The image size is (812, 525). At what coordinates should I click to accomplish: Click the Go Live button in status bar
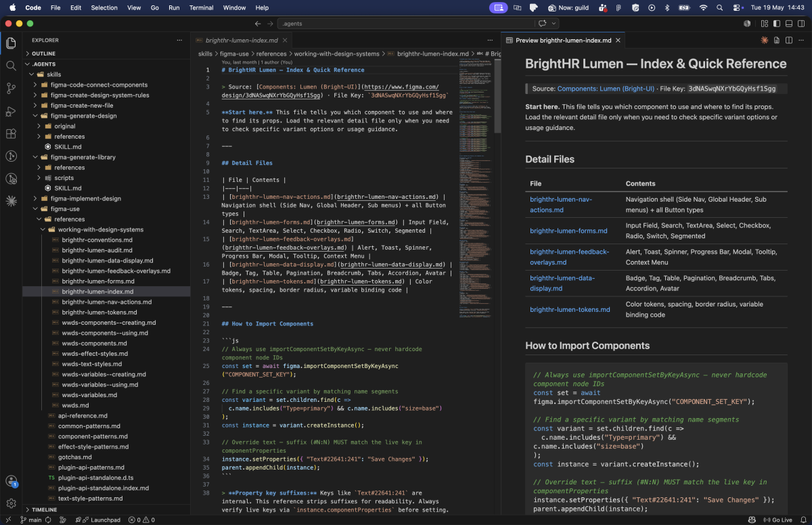pyautogui.click(x=777, y=520)
